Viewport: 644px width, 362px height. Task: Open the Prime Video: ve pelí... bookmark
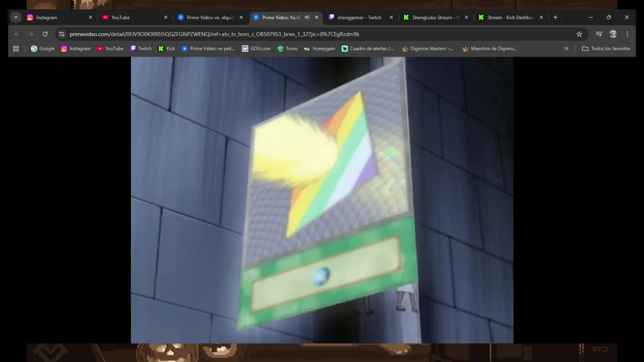pyautogui.click(x=208, y=49)
